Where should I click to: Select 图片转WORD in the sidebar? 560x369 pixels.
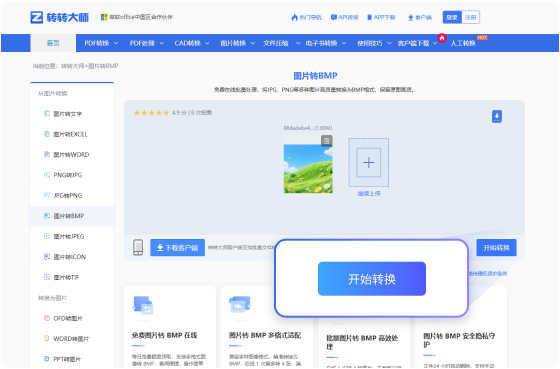tap(72, 154)
